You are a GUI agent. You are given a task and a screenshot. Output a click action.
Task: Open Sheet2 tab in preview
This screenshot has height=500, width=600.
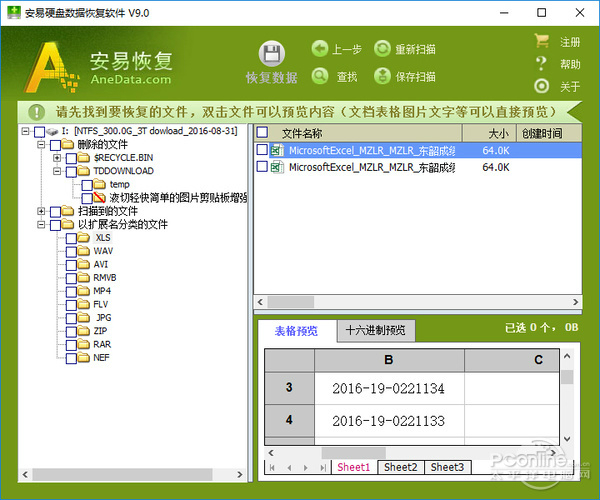[x=401, y=467]
